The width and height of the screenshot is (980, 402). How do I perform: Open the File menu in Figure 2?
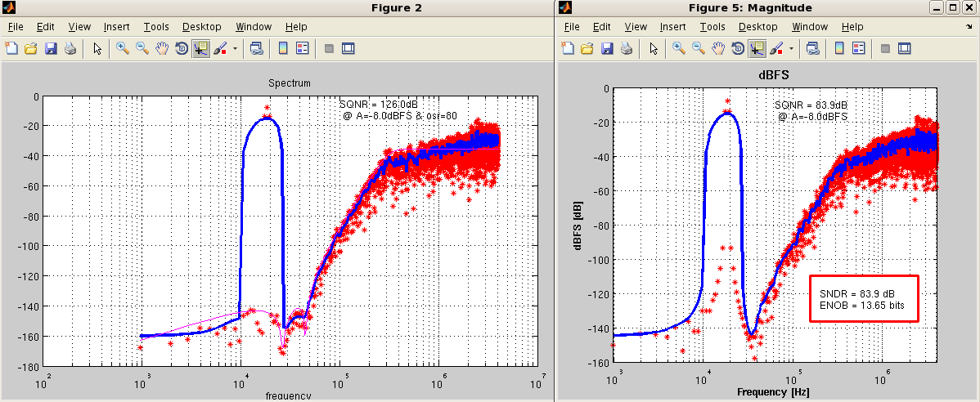coord(16,27)
